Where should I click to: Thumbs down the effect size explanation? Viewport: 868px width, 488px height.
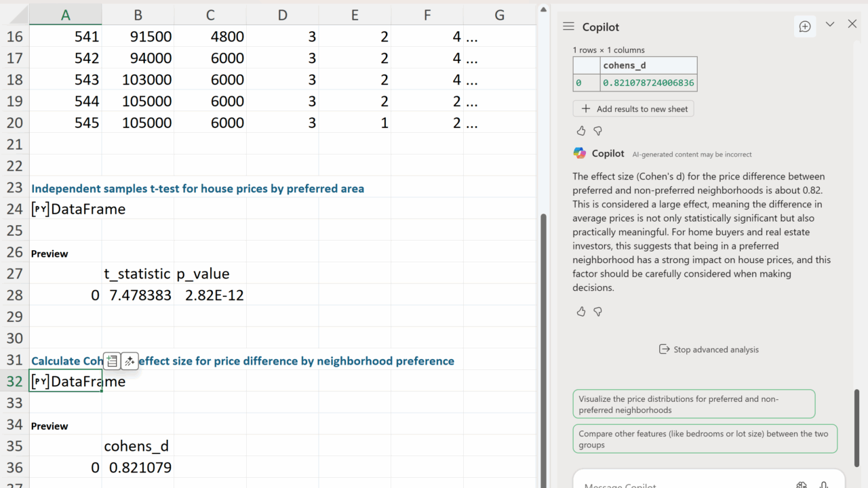[x=597, y=312]
